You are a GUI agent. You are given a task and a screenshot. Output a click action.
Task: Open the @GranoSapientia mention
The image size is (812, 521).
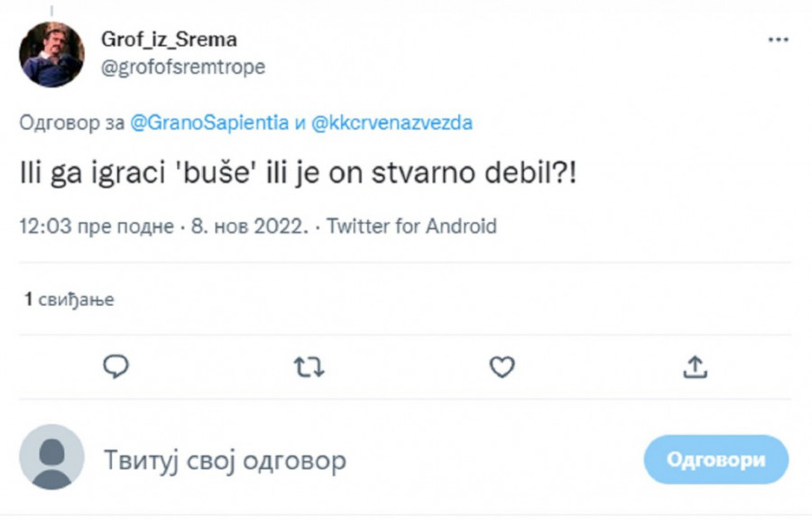click(209, 124)
